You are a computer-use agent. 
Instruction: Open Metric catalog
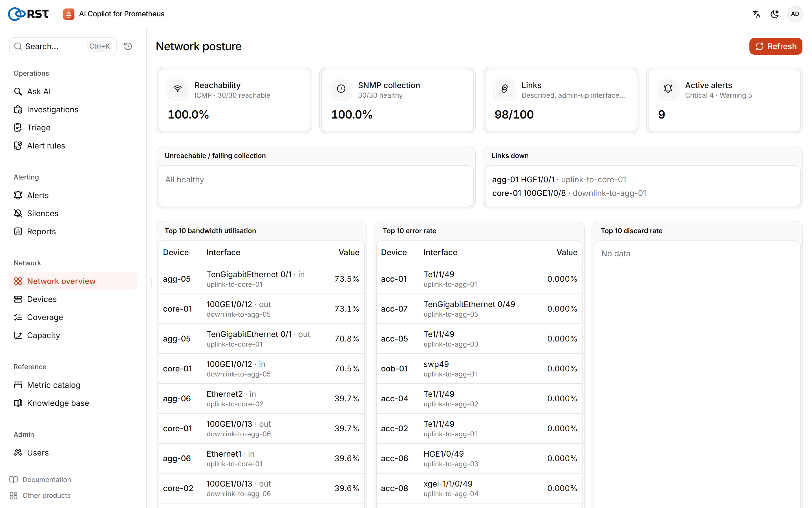tap(73, 385)
